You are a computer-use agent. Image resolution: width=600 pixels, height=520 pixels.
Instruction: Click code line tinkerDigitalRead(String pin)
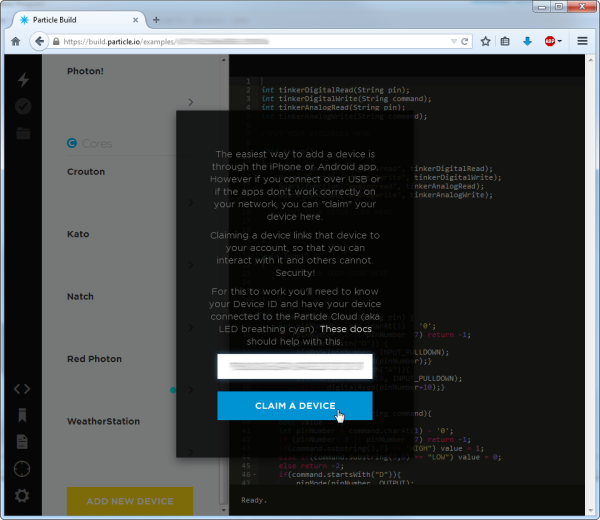(x=335, y=90)
